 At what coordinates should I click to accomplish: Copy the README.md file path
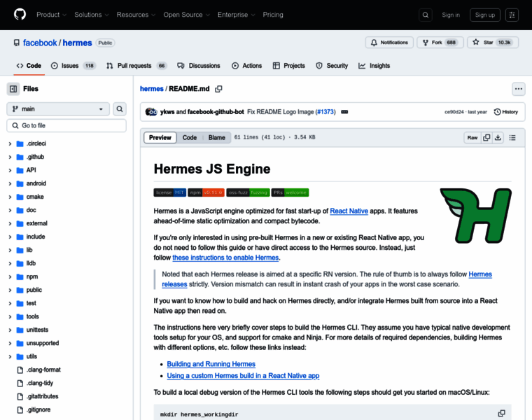(218, 89)
